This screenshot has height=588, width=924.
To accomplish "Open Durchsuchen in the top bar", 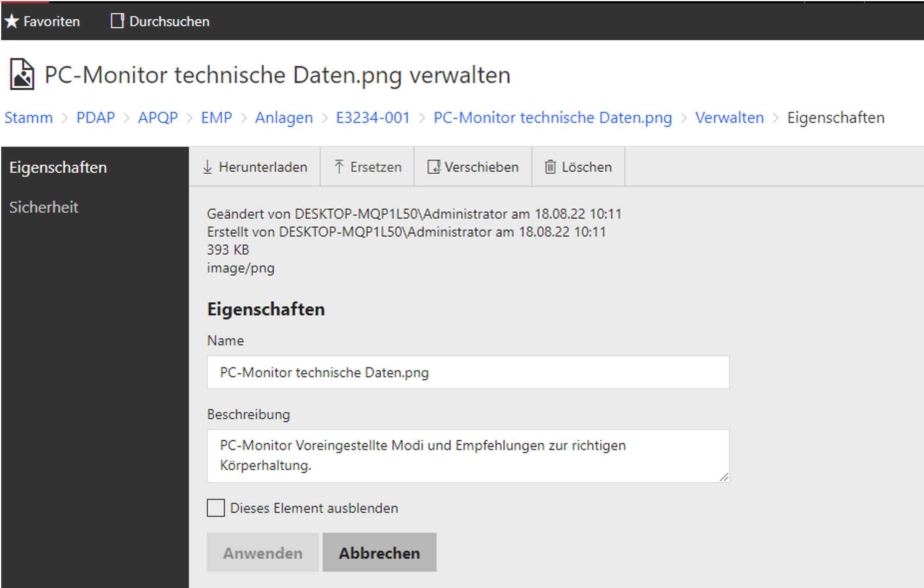I will [x=160, y=21].
